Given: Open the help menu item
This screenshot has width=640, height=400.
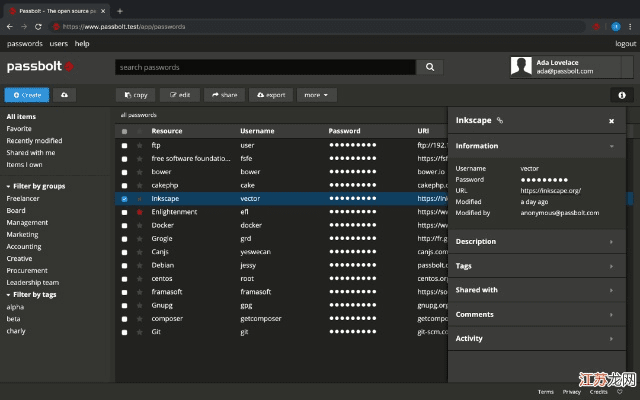Looking at the screenshot, I should point(82,44).
